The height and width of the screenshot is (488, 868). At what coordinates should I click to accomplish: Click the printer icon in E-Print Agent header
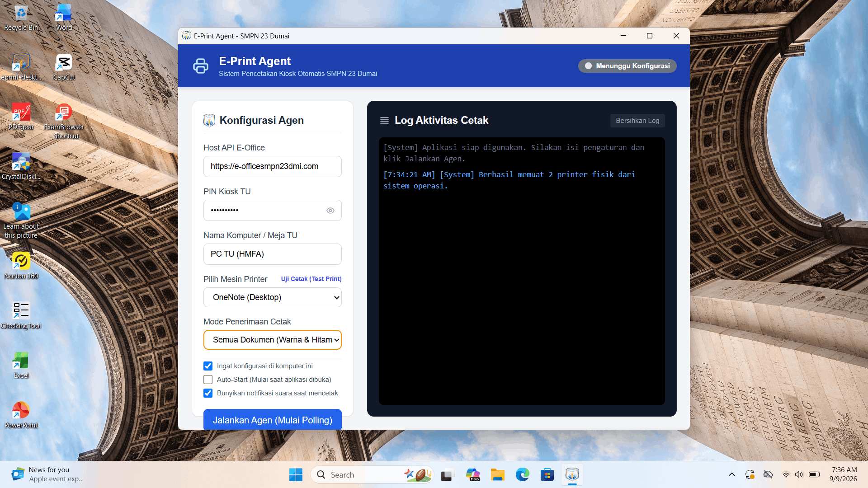click(x=201, y=66)
